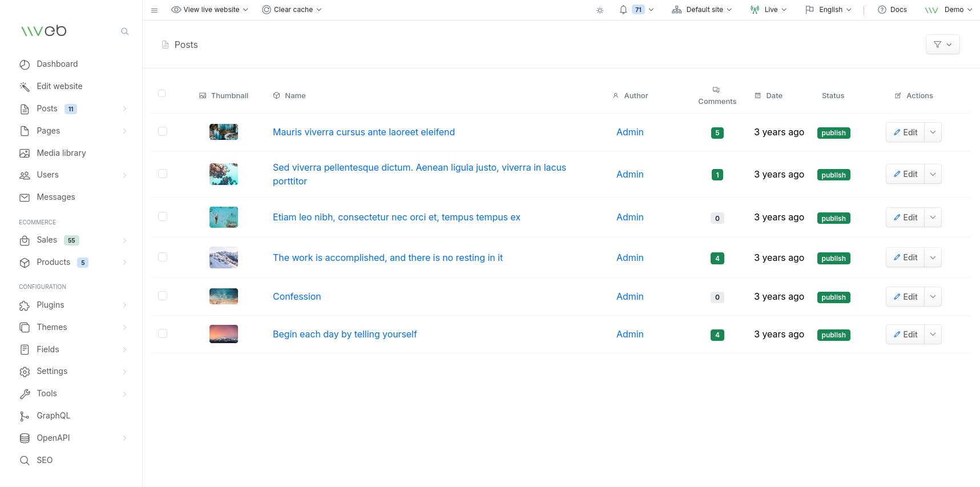This screenshot has height=487, width=980.
Task: Expand the English language dropdown
Action: pos(828,10)
